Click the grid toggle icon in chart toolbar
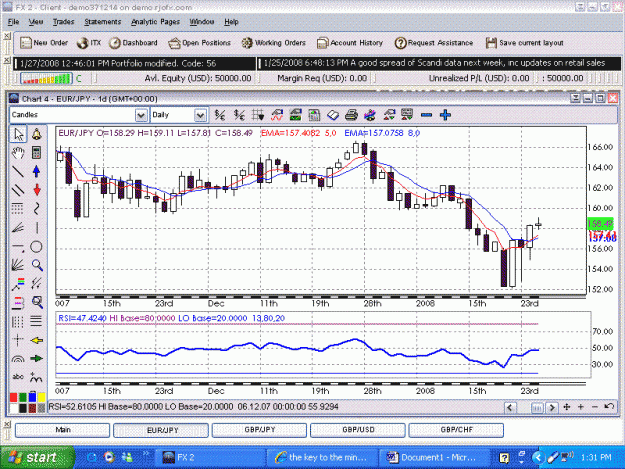625x469 pixels. (258, 115)
